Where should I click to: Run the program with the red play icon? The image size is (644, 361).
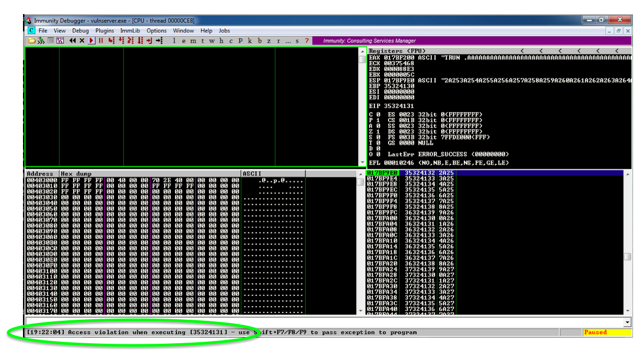coord(92,41)
